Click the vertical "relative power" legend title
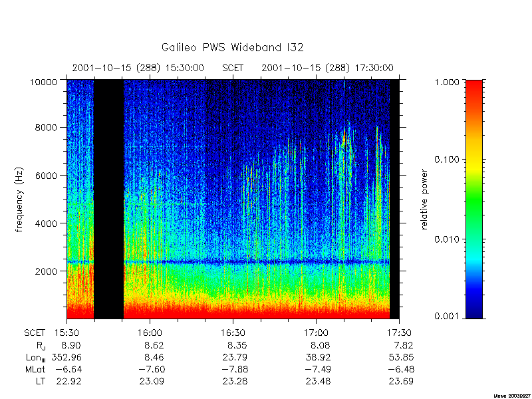This screenshot has width=532, height=399. [424, 199]
